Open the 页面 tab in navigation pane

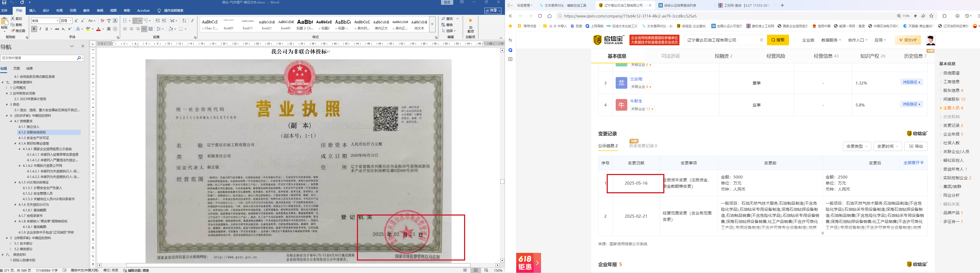tap(16, 69)
